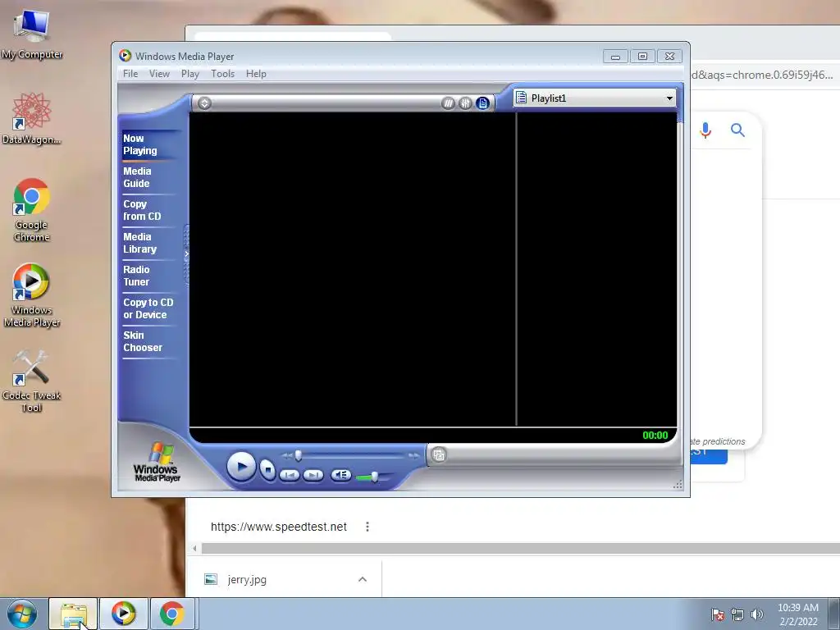
Task: Select the Windows Media Player desktop shortcut
Action: 32,295
